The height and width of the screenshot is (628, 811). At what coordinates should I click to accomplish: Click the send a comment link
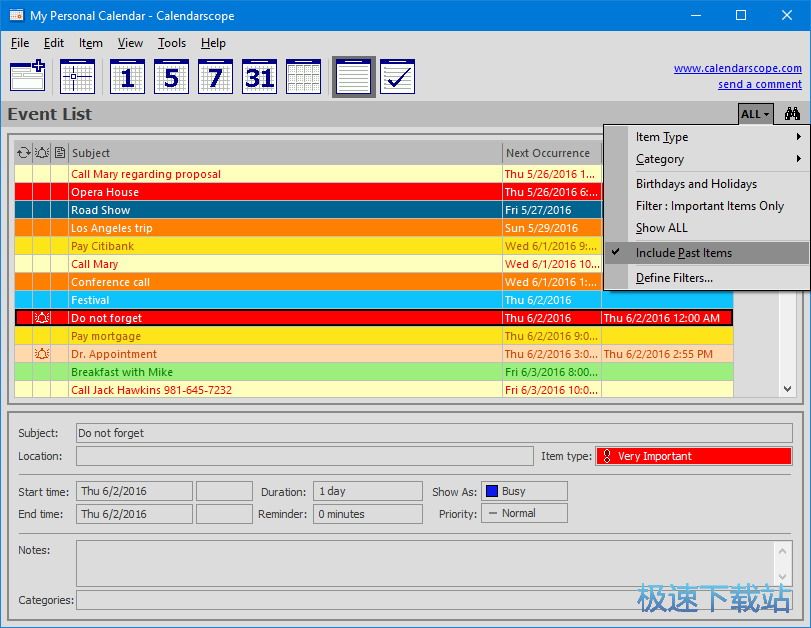[x=759, y=84]
